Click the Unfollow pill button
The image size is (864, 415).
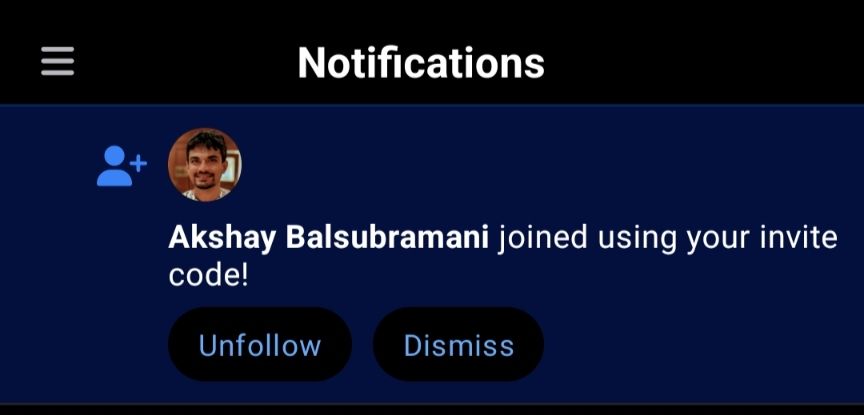(260, 344)
